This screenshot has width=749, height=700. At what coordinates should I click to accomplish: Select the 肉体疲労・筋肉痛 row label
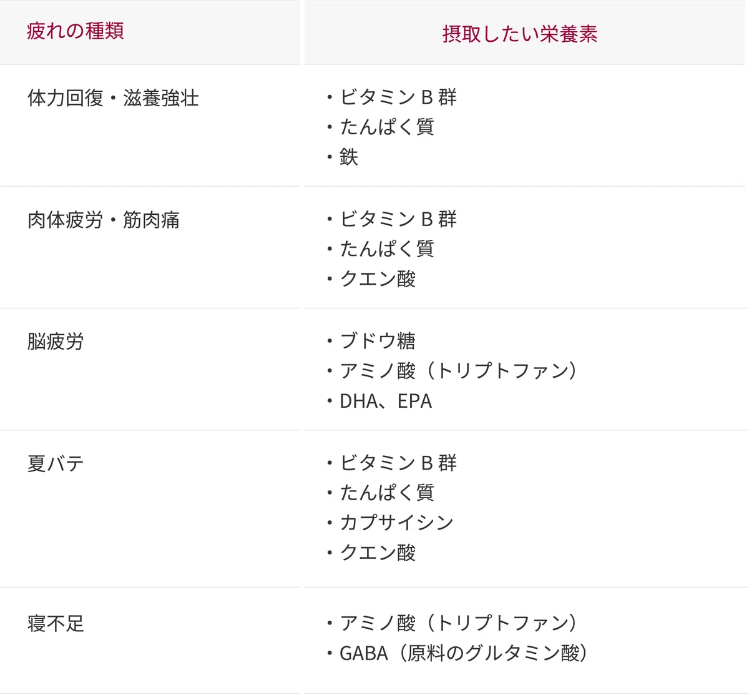tap(104, 220)
